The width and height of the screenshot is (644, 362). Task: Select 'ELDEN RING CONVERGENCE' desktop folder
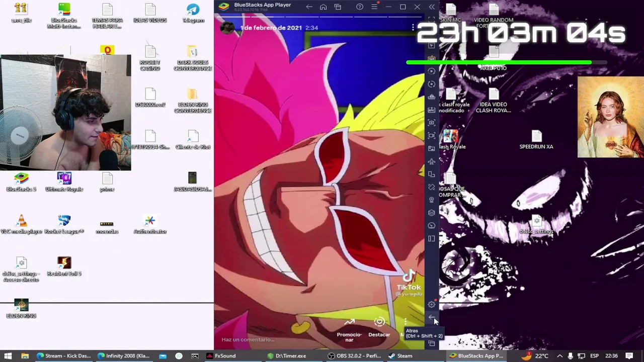pos(193,100)
